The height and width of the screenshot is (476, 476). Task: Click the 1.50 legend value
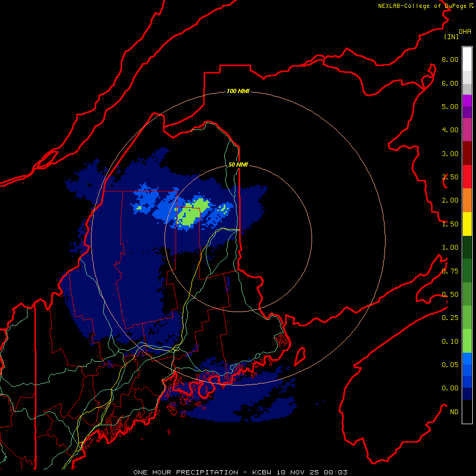450,224
